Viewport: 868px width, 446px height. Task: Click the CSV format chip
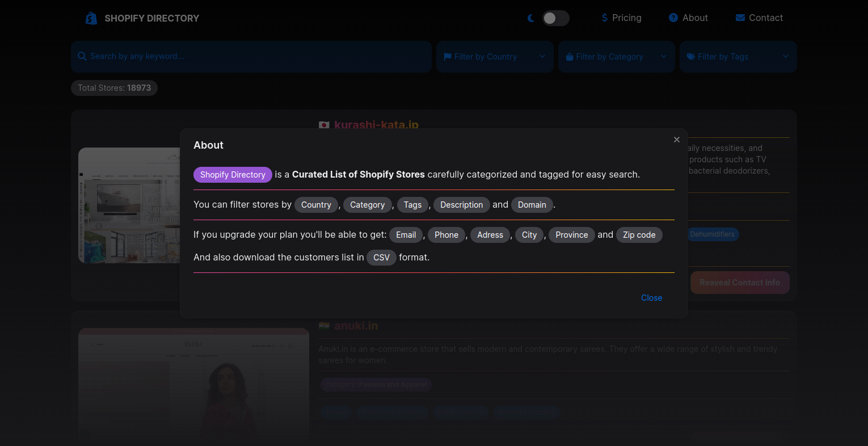click(x=381, y=258)
